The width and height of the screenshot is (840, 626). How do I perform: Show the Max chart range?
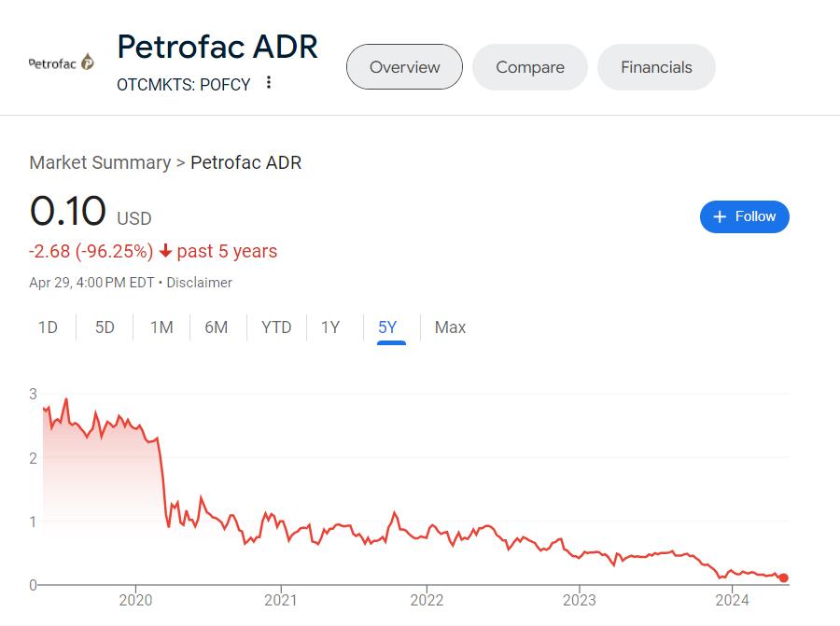coord(450,327)
